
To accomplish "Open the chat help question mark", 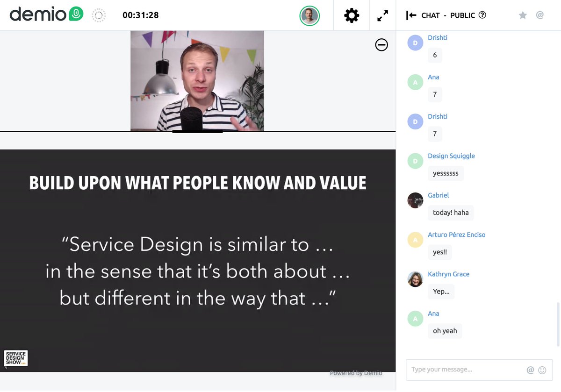I will [482, 15].
